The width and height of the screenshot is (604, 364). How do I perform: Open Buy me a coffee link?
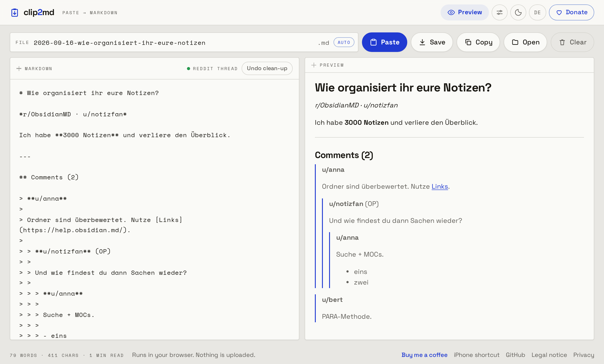pyautogui.click(x=424, y=355)
